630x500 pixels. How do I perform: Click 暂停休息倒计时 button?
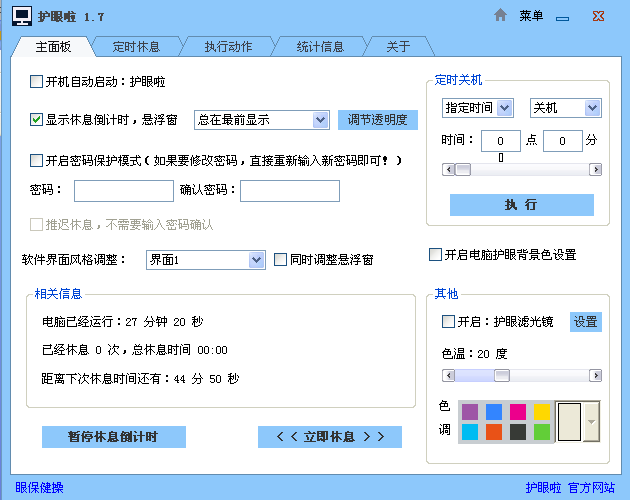click(x=114, y=437)
